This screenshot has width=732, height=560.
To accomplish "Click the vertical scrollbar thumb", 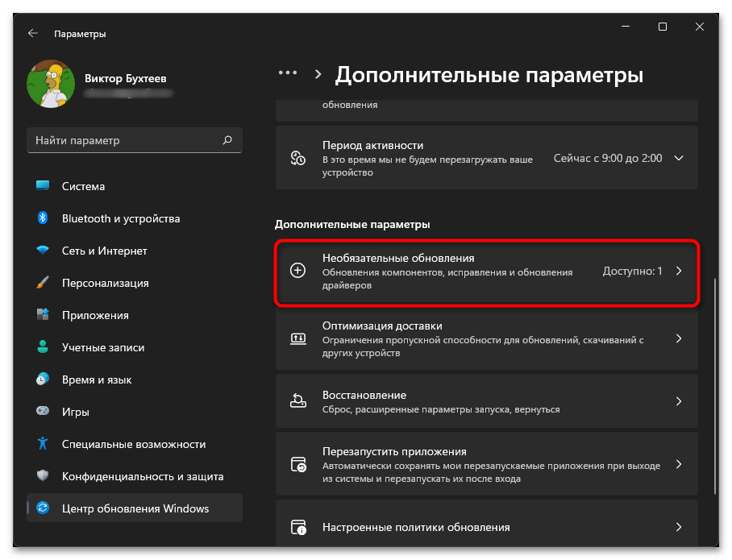I will click(715, 387).
